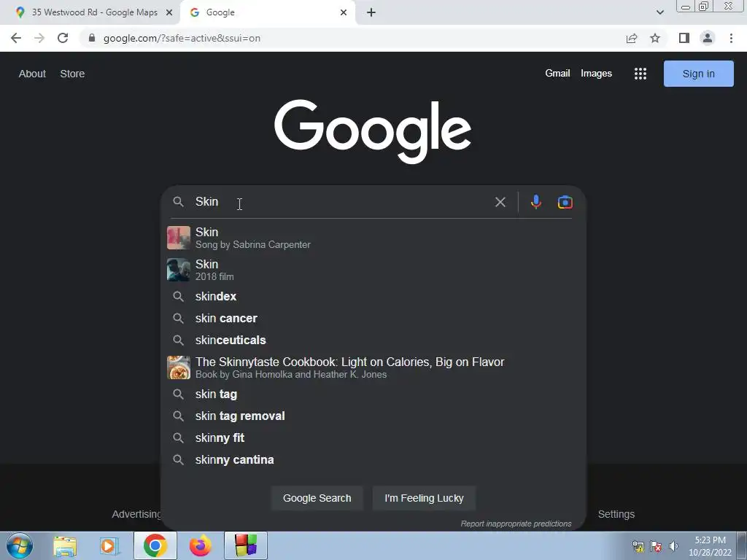
Task: Select the skinny cantina suggestion
Action: coord(373,460)
